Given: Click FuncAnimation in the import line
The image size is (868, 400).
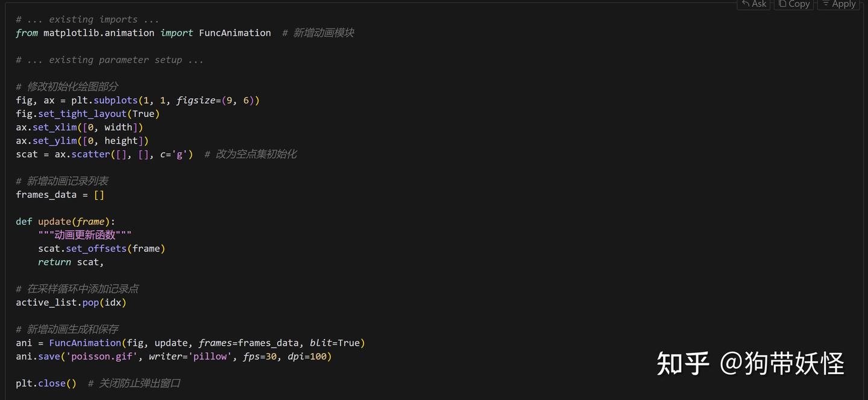Looking at the screenshot, I should click(x=234, y=33).
